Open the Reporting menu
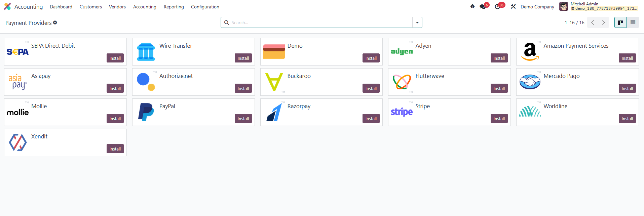 click(x=174, y=7)
